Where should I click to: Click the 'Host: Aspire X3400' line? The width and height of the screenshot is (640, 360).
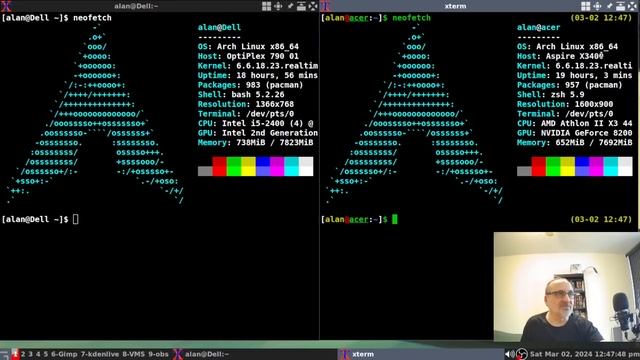(560, 56)
